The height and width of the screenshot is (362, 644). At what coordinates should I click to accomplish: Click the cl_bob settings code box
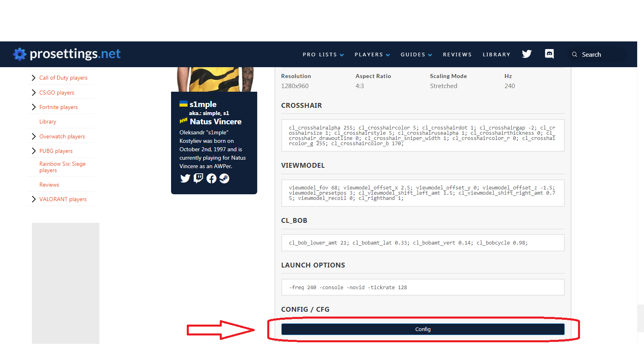[423, 243]
